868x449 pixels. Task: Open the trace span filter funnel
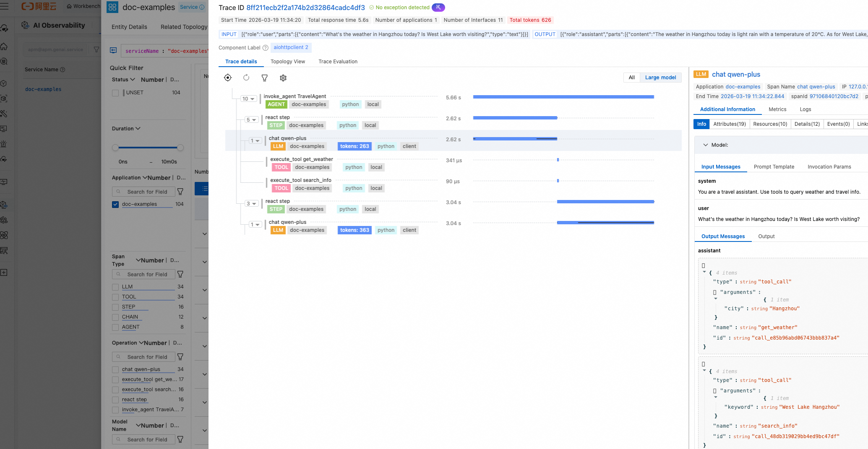(x=265, y=78)
